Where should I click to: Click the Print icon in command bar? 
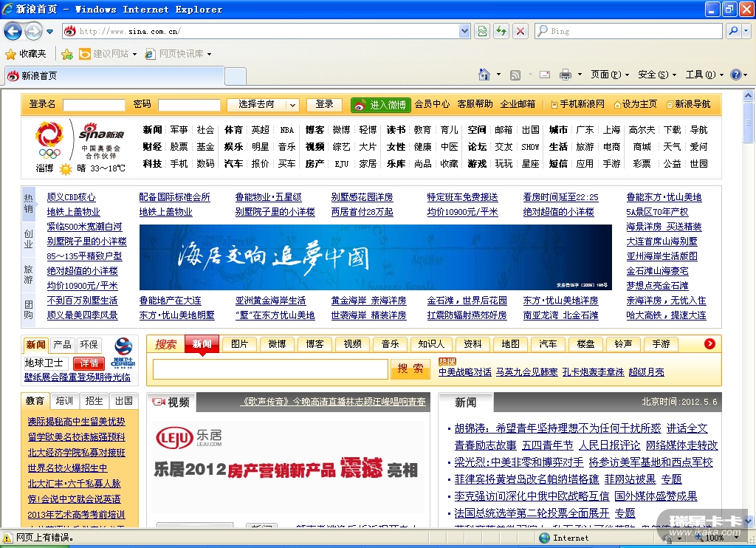tap(565, 75)
